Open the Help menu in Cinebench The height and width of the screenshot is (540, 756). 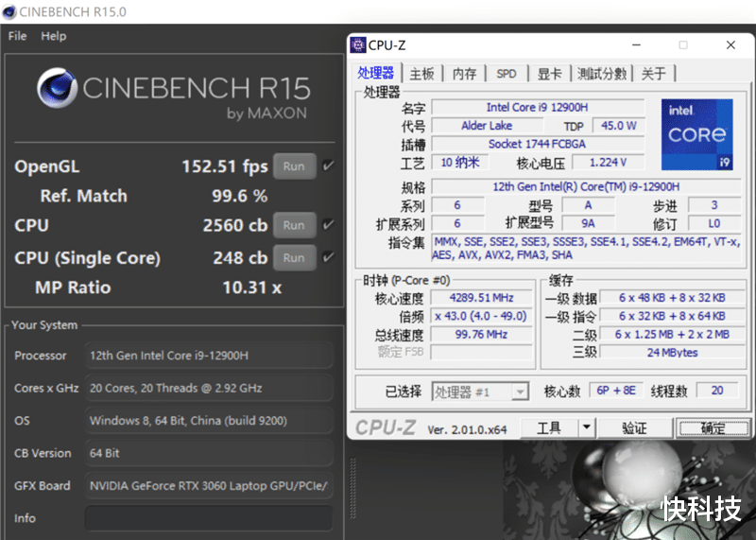pyautogui.click(x=54, y=36)
